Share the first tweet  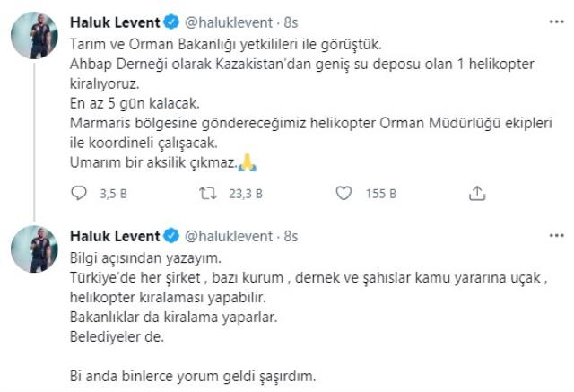click(x=478, y=192)
